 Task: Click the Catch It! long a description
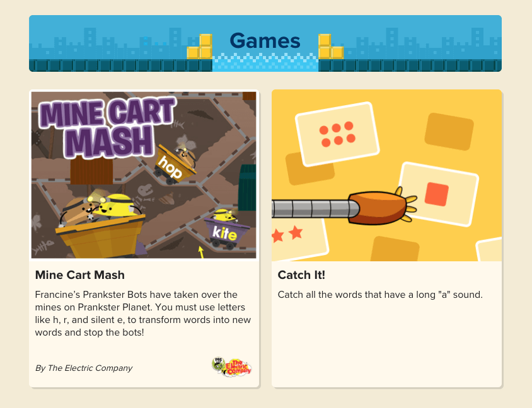[x=380, y=295]
